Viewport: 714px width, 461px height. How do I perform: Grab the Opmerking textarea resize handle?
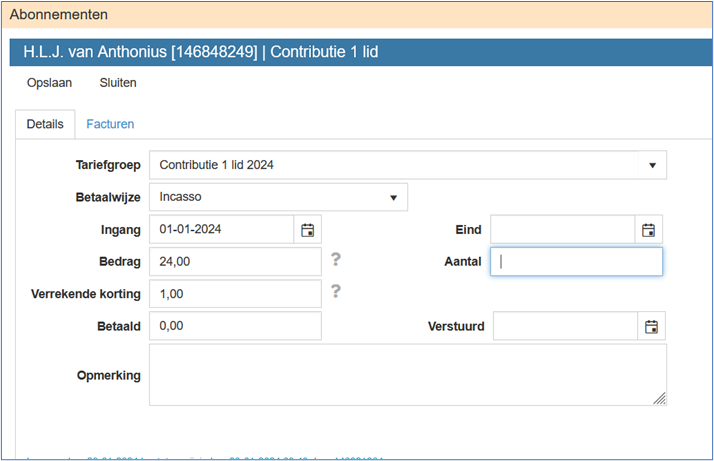pos(659,399)
